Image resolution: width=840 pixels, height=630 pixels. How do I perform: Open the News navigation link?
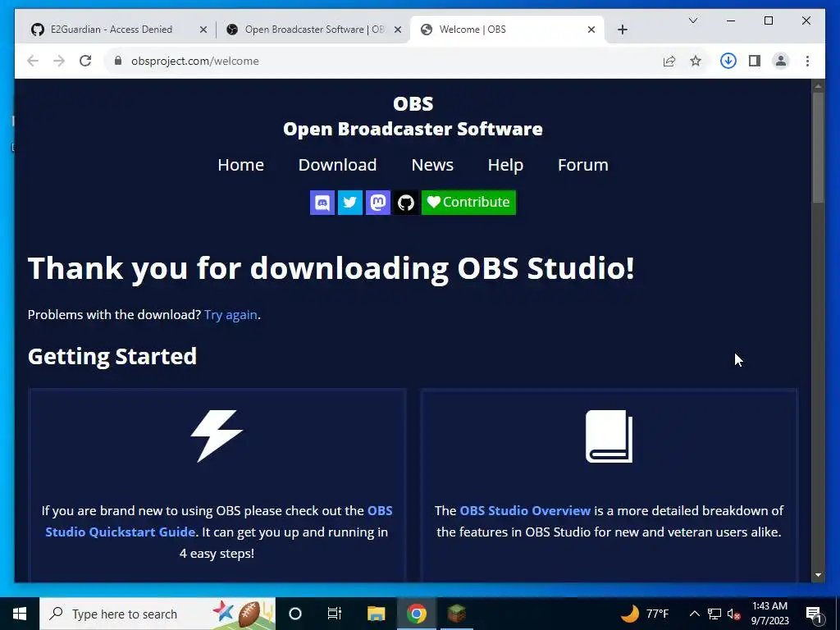pos(432,165)
